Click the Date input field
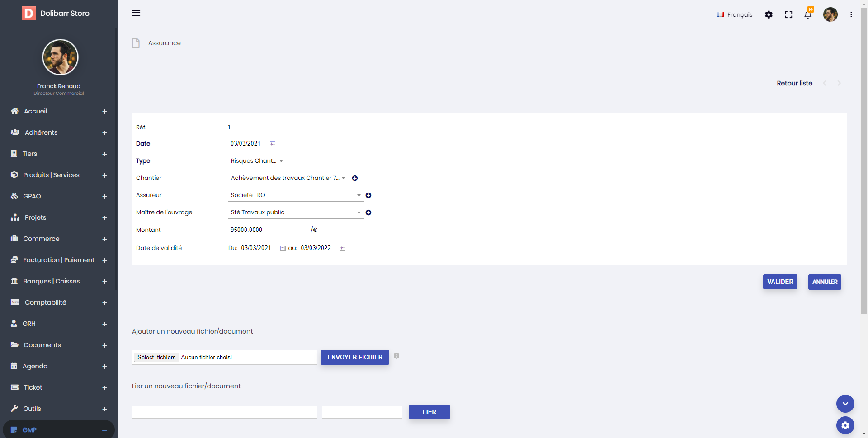 pos(248,144)
